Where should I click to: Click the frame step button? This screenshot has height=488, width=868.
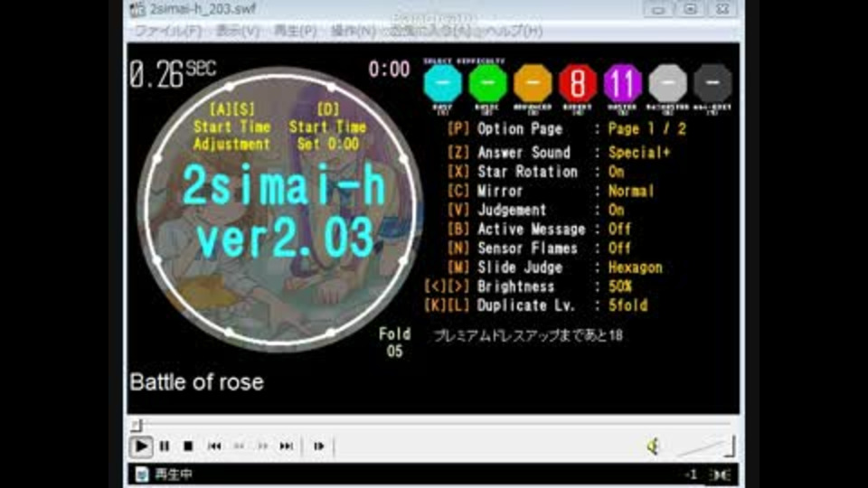319,446
